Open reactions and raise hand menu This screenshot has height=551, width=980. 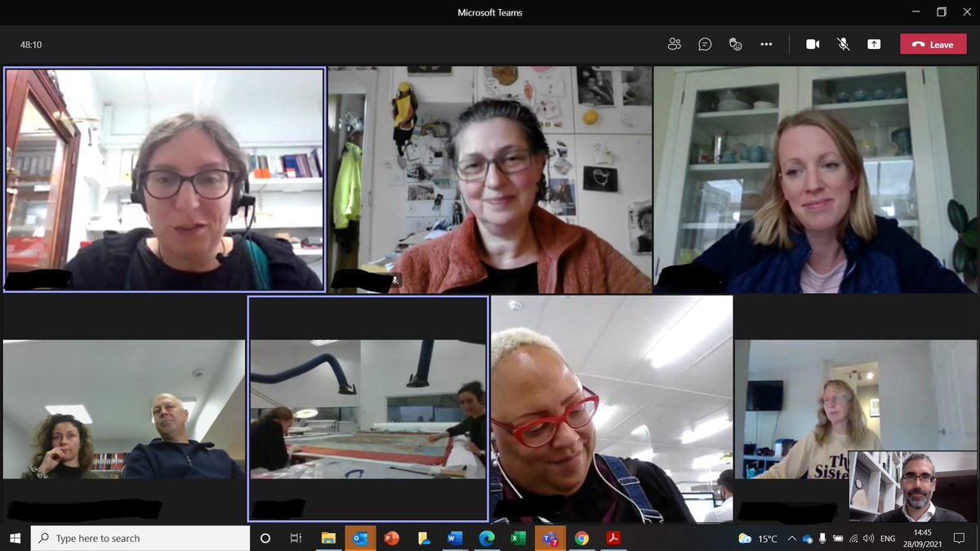click(x=735, y=44)
